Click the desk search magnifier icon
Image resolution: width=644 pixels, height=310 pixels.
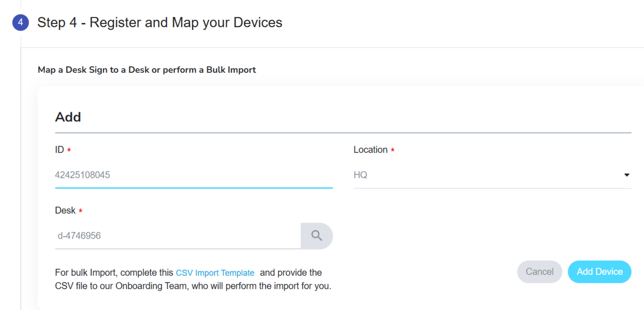point(317,236)
